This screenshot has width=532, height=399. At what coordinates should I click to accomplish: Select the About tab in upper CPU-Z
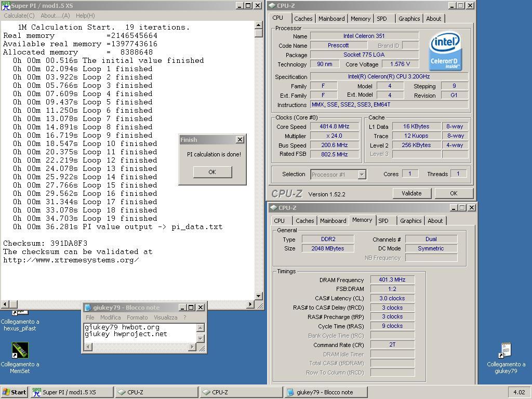[434, 19]
